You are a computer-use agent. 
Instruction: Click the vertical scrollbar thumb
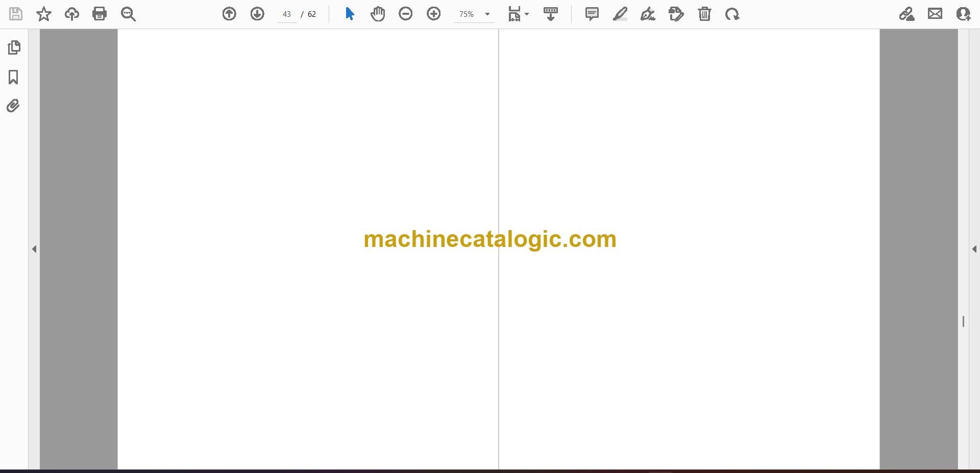[963, 321]
